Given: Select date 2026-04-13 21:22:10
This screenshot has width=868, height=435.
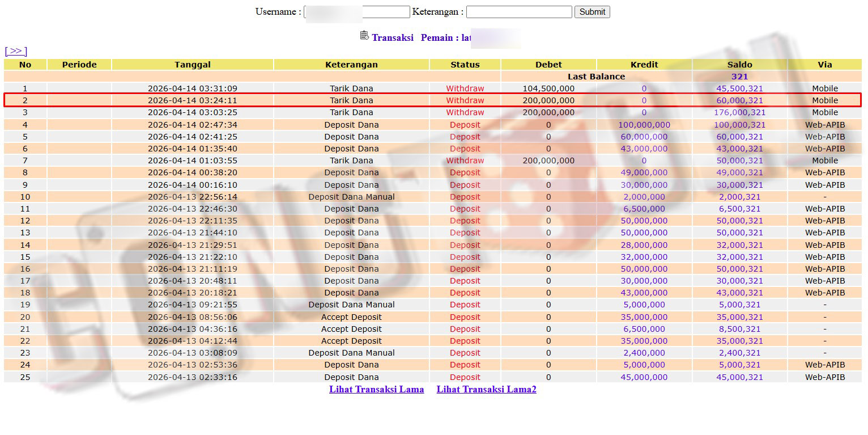Looking at the screenshot, I should point(193,257).
